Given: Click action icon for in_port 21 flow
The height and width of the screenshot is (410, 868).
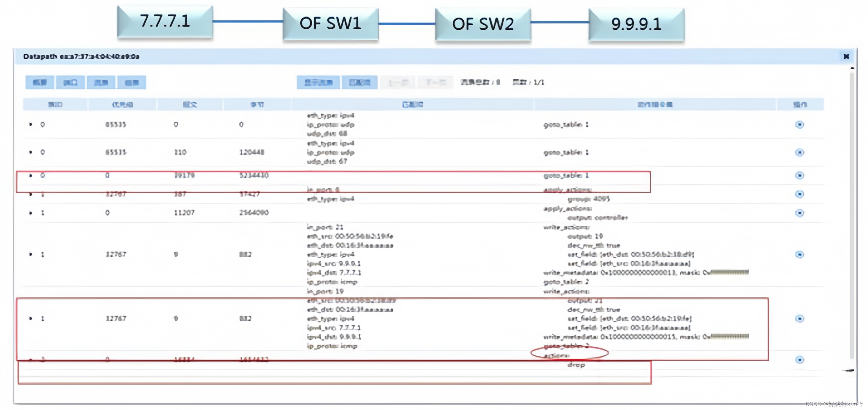Looking at the screenshot, I should 799,254.
